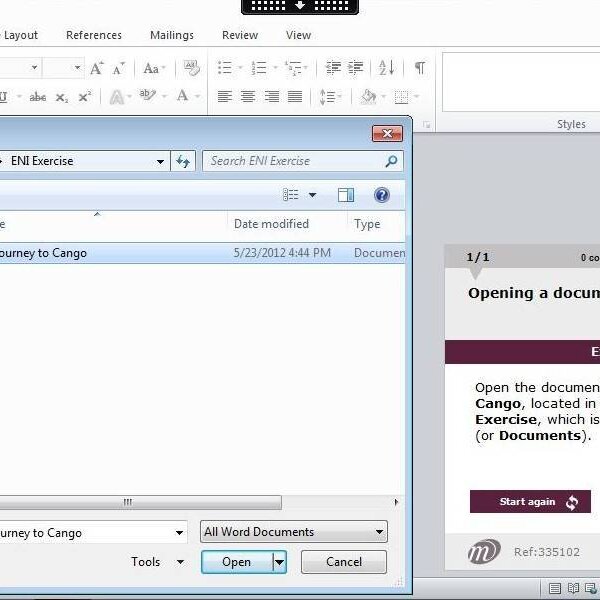Click the Text Highlight Color icon
The height and width of the screenshot is (600, 600).
147,96
